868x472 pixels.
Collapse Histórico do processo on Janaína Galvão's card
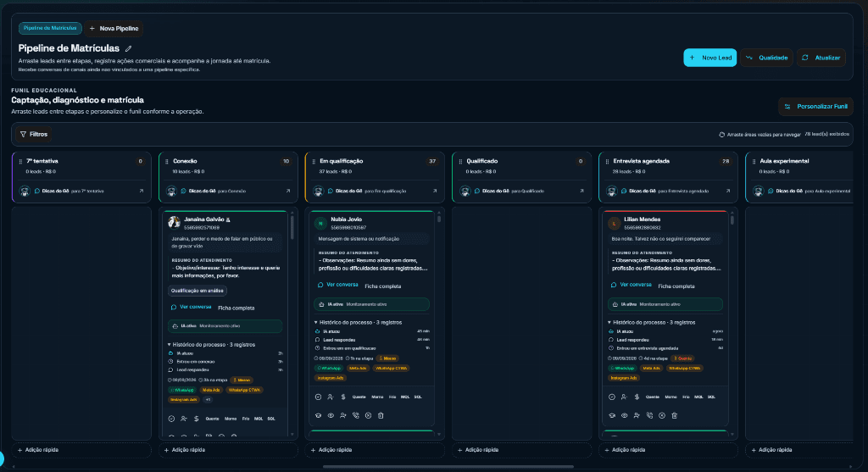(211, 345)
